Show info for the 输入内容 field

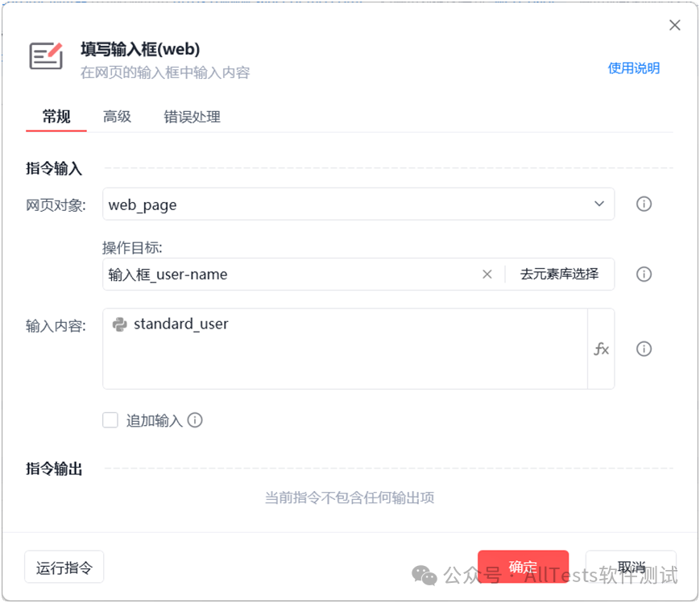tap(644, 349)
